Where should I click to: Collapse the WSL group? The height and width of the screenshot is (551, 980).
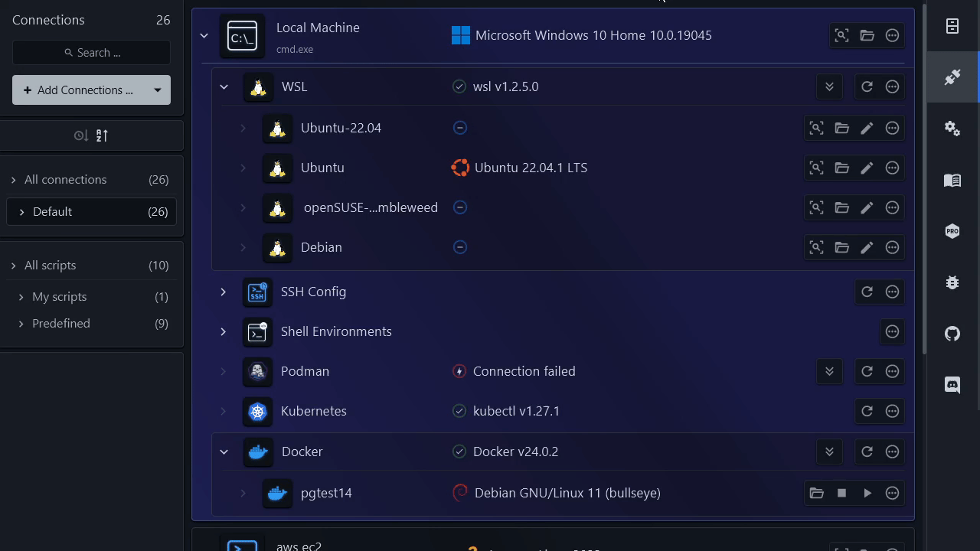coord(224,86)
